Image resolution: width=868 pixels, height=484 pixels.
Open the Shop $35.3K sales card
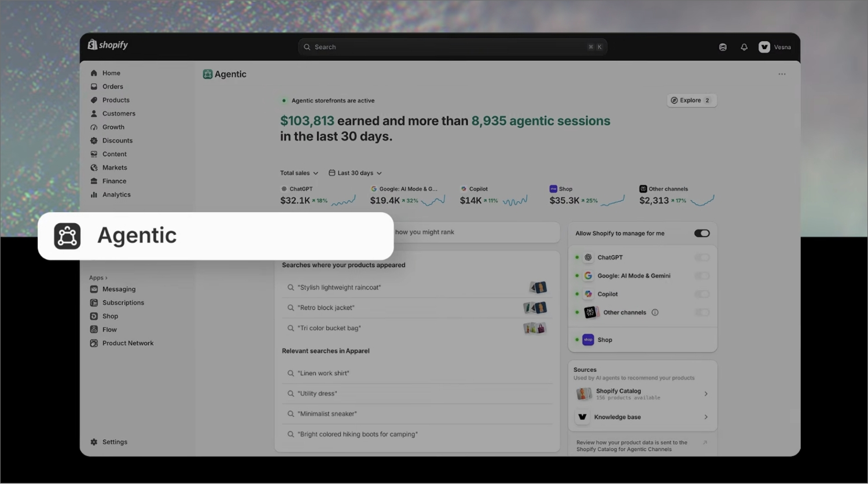pos(587,197)
